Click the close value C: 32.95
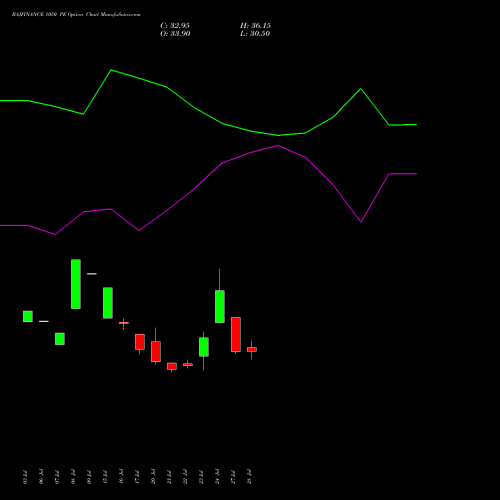 point(175,26)
